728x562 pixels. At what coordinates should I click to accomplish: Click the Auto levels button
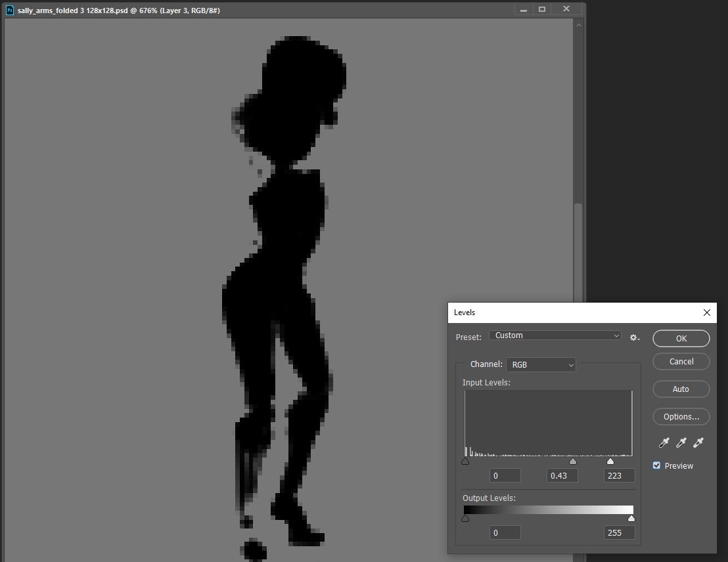681,389
